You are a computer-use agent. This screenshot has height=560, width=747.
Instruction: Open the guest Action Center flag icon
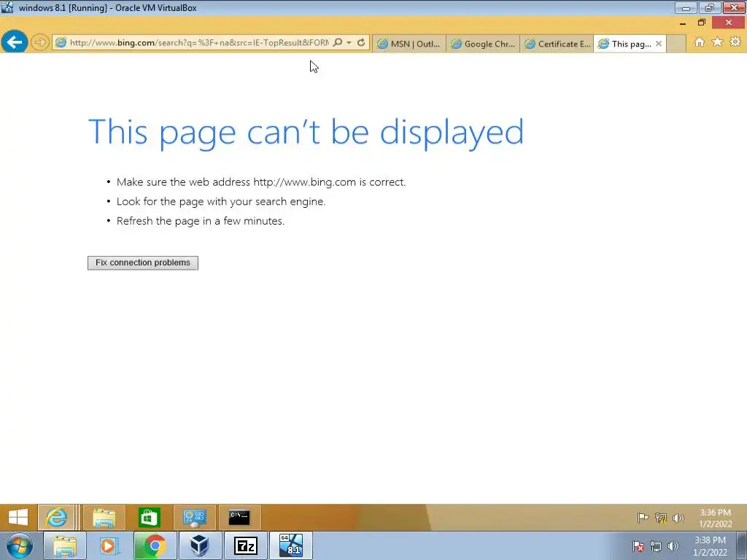pyautogui.click(x=643, y=518)
